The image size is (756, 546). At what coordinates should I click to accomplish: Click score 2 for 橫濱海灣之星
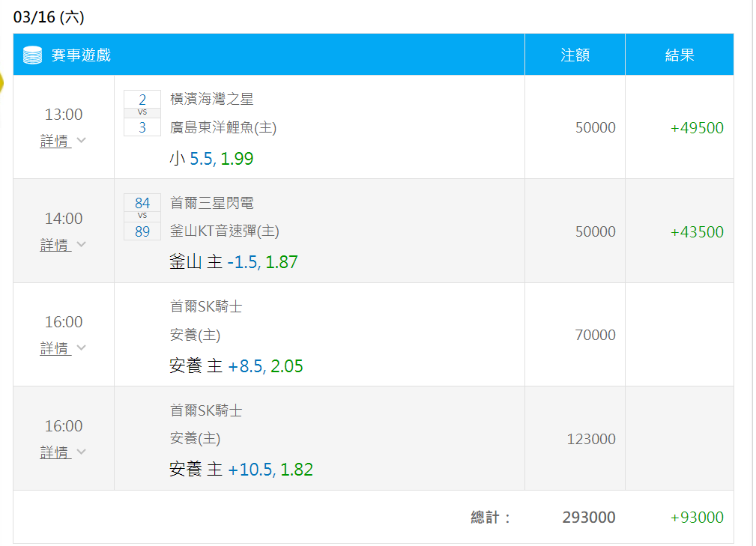click(142, 100)
